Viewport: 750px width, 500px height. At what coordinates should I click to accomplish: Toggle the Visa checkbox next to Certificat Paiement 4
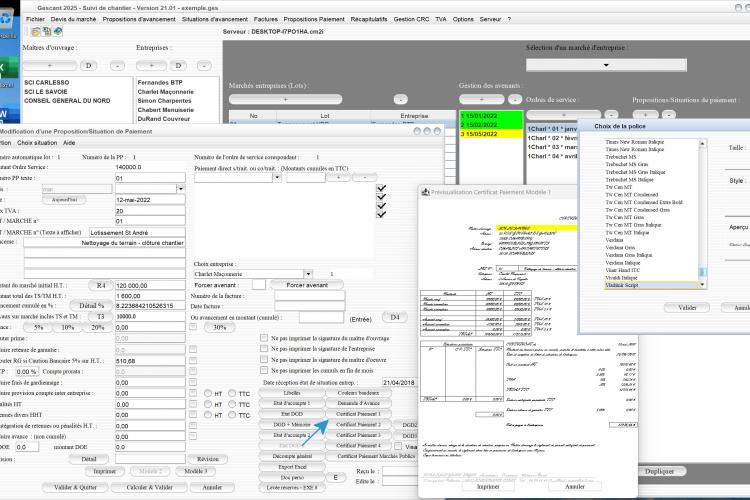[398, 446]
